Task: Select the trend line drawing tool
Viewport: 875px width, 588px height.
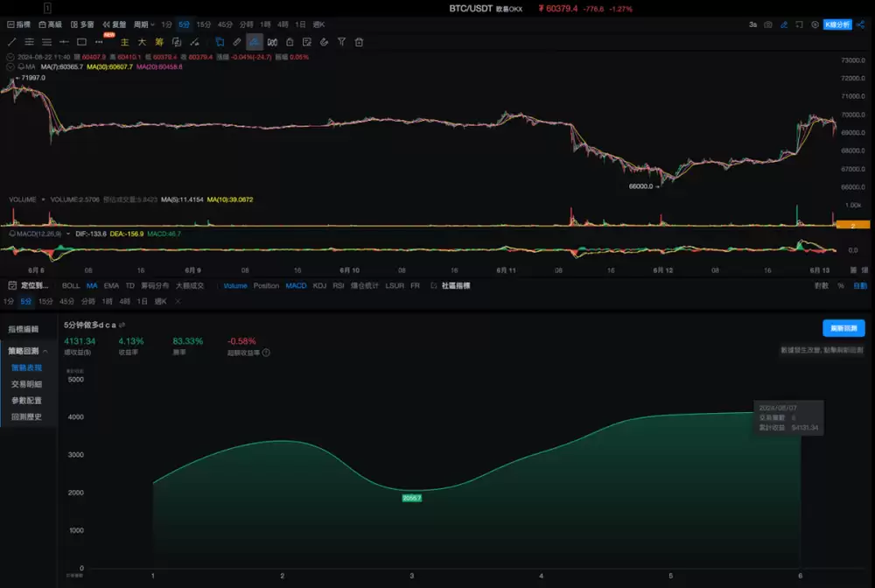Action: [x=11, y=42]
